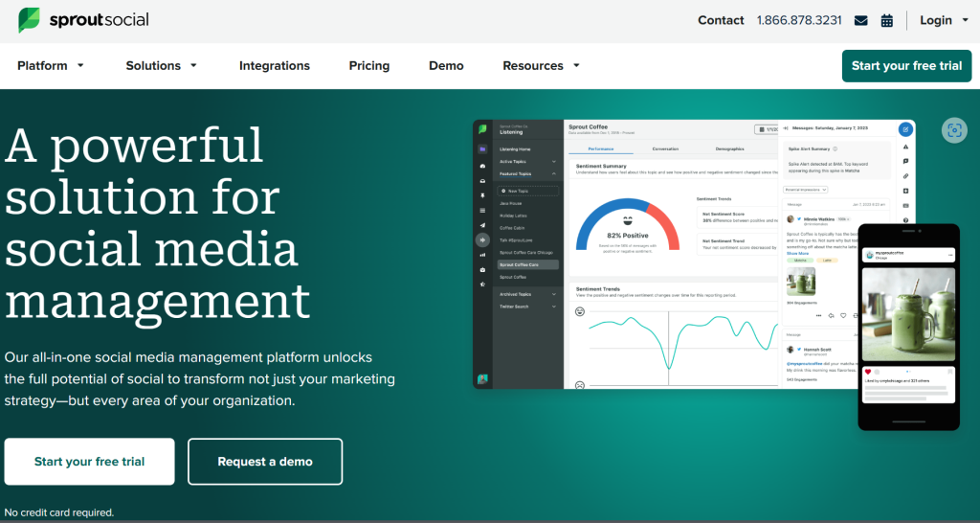
Task: Click the matcha thumbnail in Minnie's message
Action: click(801, 282)
